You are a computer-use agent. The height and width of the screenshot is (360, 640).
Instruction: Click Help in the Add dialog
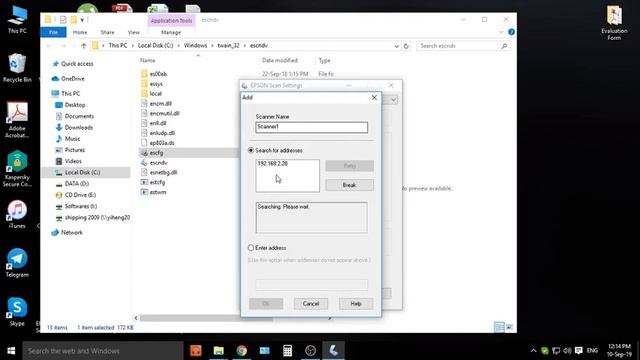pyautogui.click(x=356, y=303)
